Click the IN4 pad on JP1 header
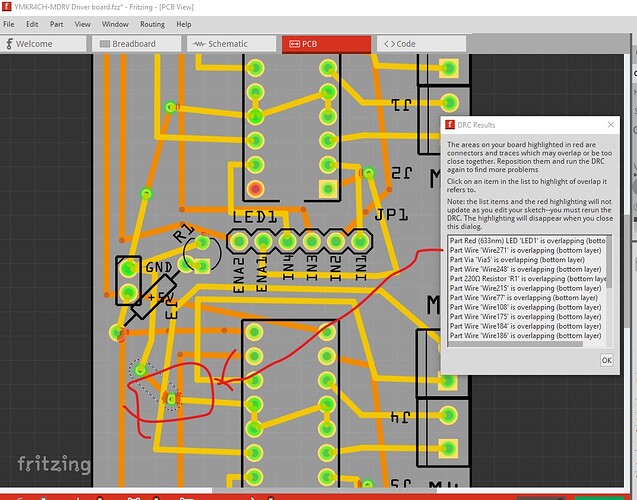 pyautogui.click(x=287, y=241)
